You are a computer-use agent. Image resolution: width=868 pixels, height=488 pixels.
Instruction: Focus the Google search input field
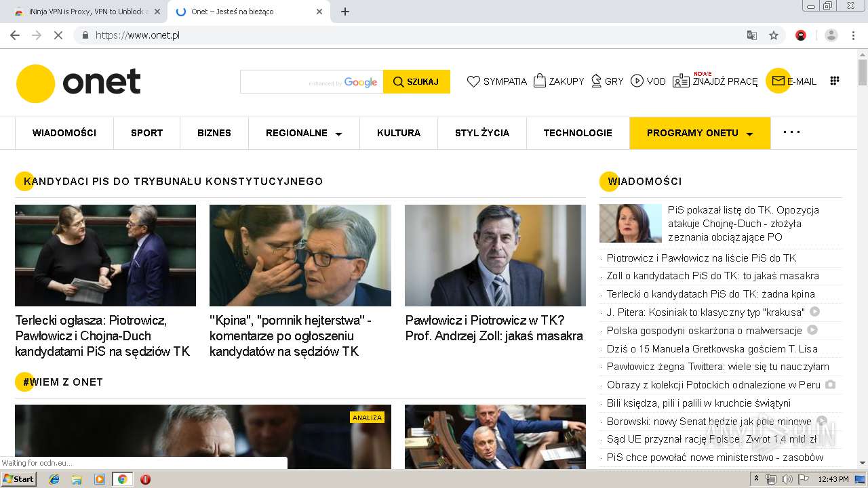click(x=311, y=81)
